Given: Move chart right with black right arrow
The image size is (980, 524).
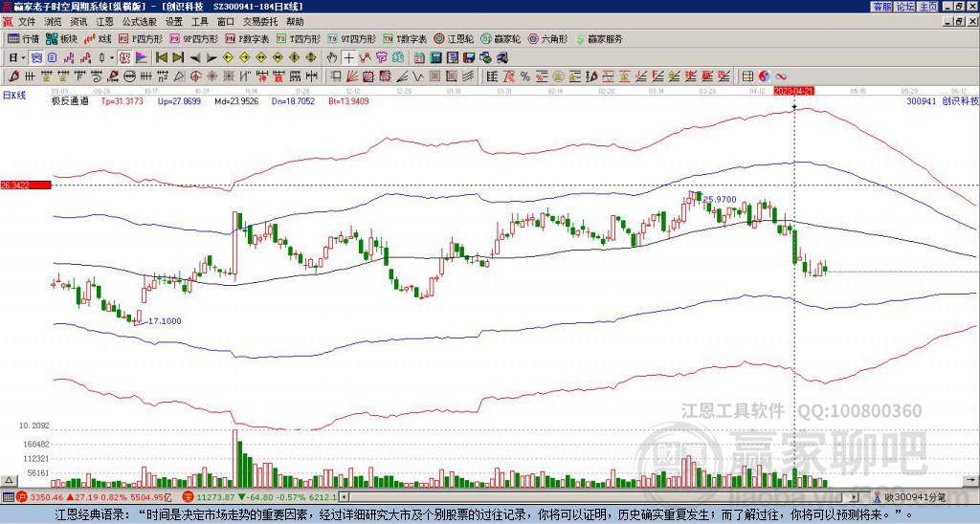Looking at the screenshot, I should point(212,58).
